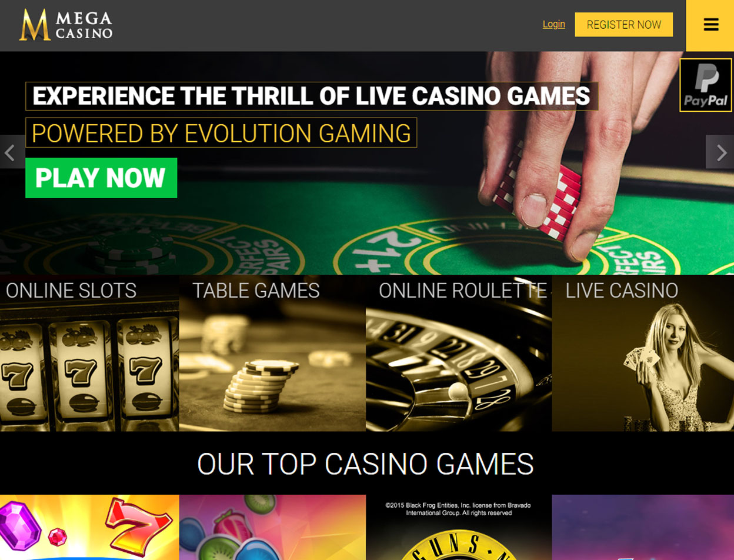This screenshot has height=560, width=734.
Task: Click Powered by Evolution Gaming text
Action: pyautogui.click(x=221, y=132)
